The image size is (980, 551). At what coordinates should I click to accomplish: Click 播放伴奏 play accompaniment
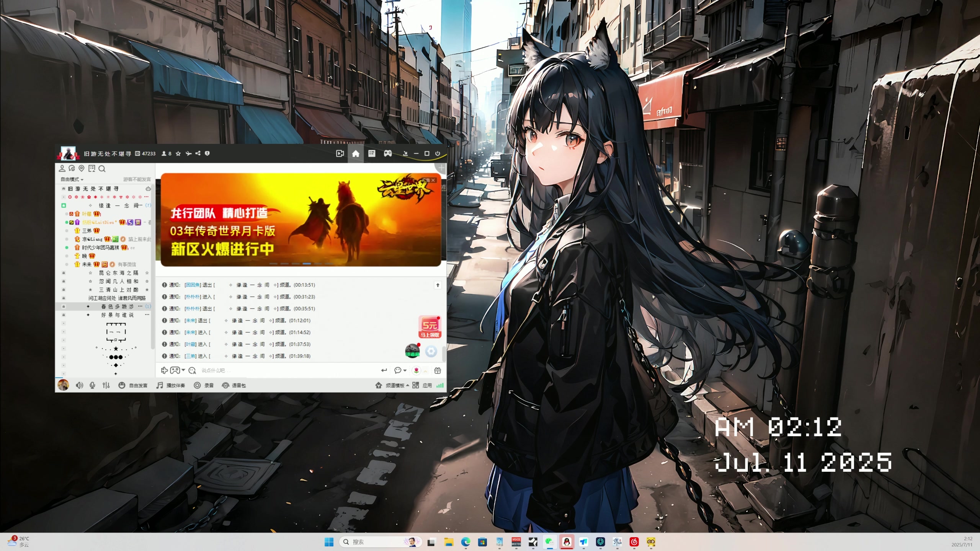click(171, 385)
